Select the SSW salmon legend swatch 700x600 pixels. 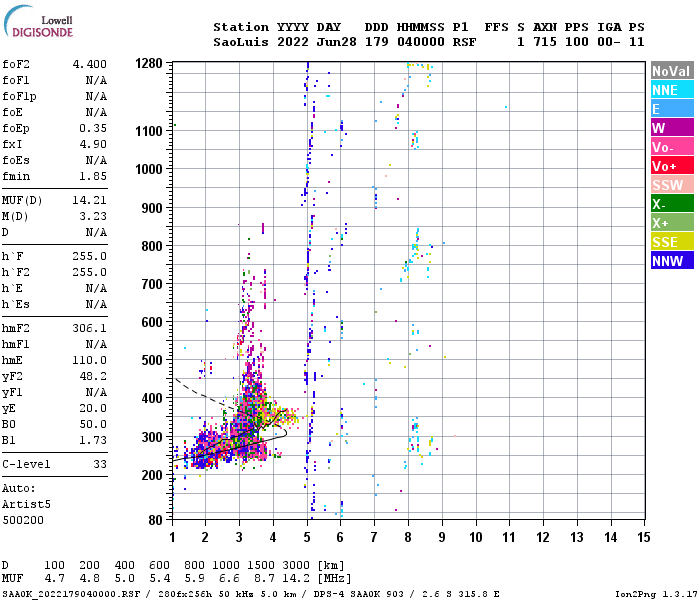[672, 185]
